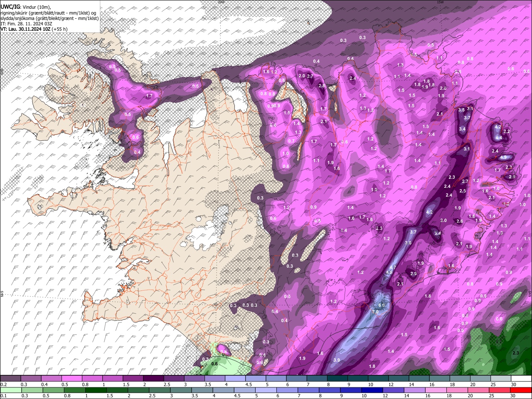Pick the upper legend swatch starting at 3

tap(195, 379)
